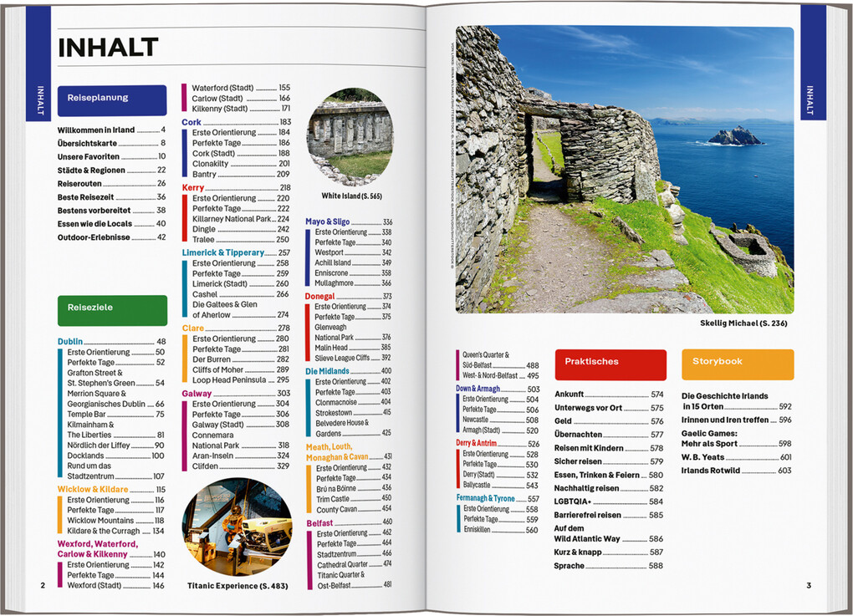Select the 'Kilkenny (Stadt)' entry
Image resolution: width=853 pixels, height=616 pixels.
(241, 108)
